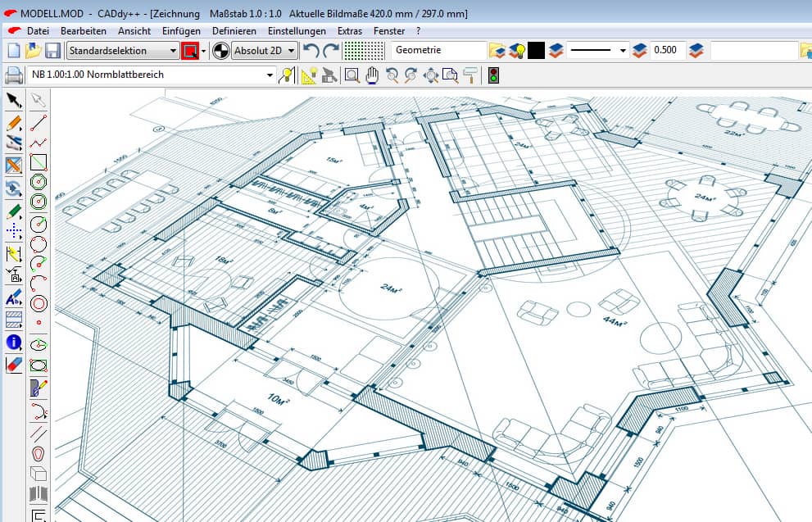
Task: Toggle the layer lightbulb visibility icon
Action: pyautogui.click(x=517, y=51)
